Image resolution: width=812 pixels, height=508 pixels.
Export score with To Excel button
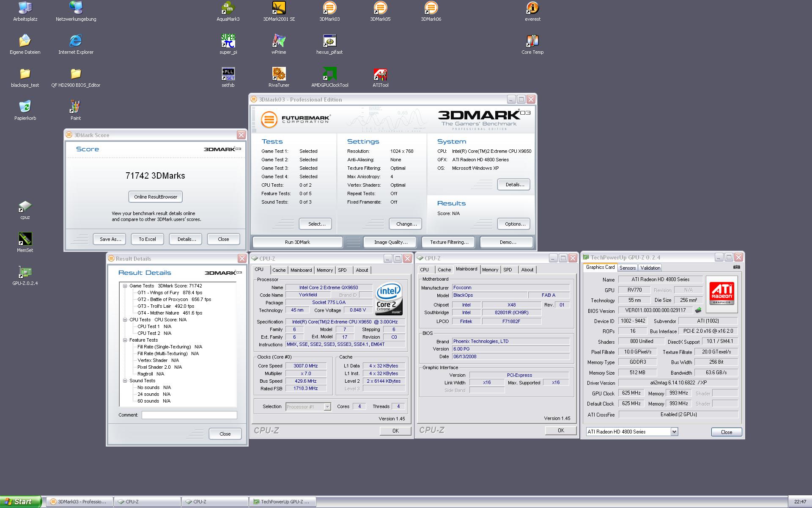coord(147,239)
